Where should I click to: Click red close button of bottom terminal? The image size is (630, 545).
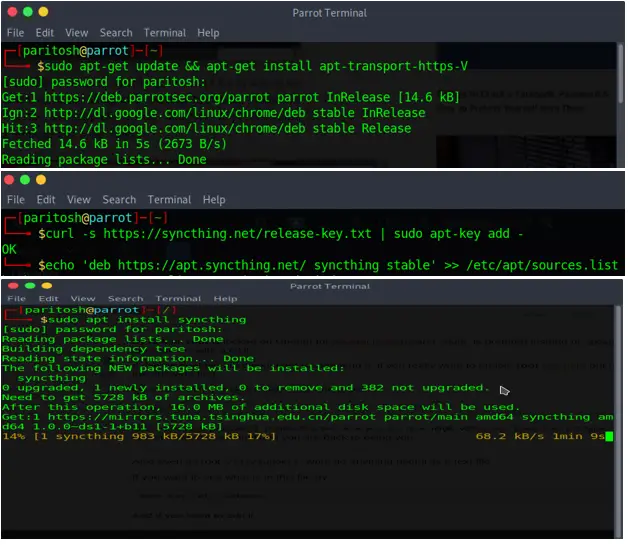pos(13,286)
